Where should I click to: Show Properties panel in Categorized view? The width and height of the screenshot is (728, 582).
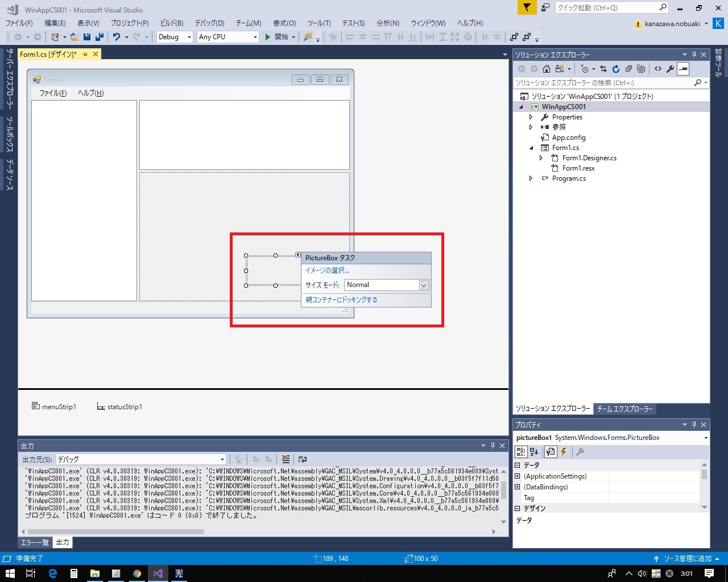[x=520, y=452]
